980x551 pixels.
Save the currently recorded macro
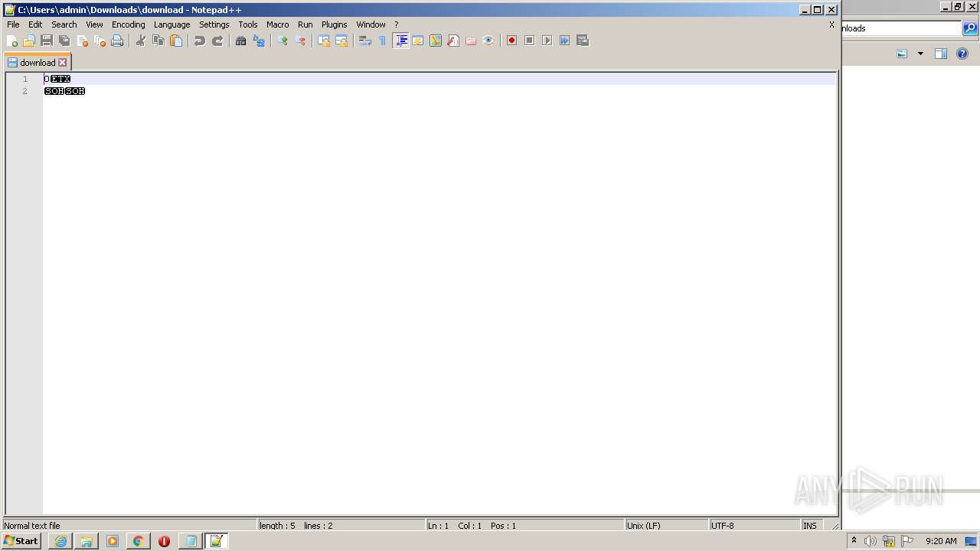(x=583, y=41)
